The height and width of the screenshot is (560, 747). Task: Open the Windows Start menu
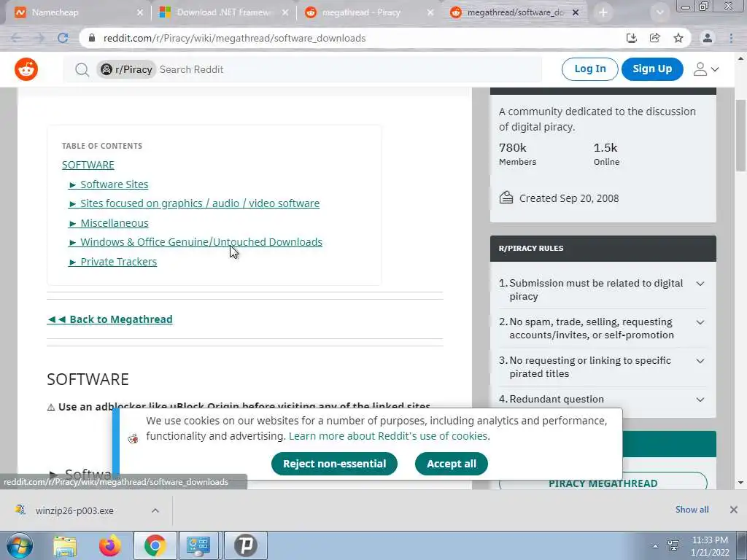20,545
